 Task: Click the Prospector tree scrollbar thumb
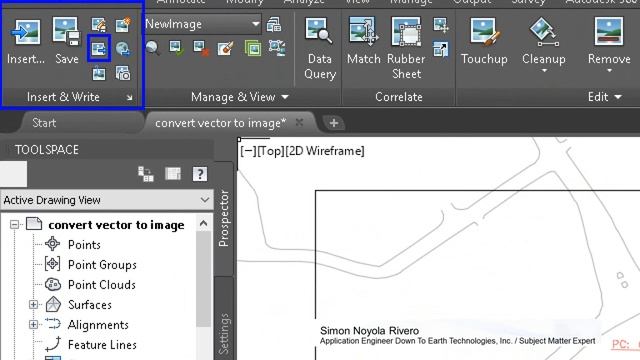203,279
